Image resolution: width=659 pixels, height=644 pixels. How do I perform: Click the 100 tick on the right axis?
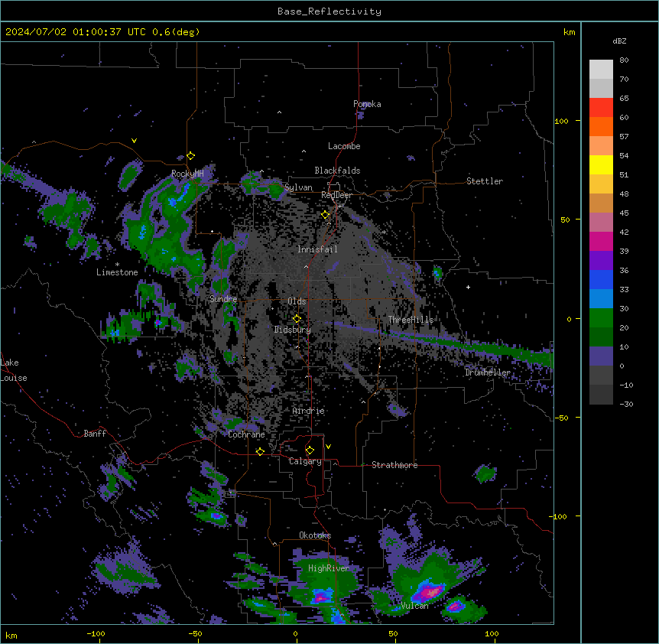point(561,122)
